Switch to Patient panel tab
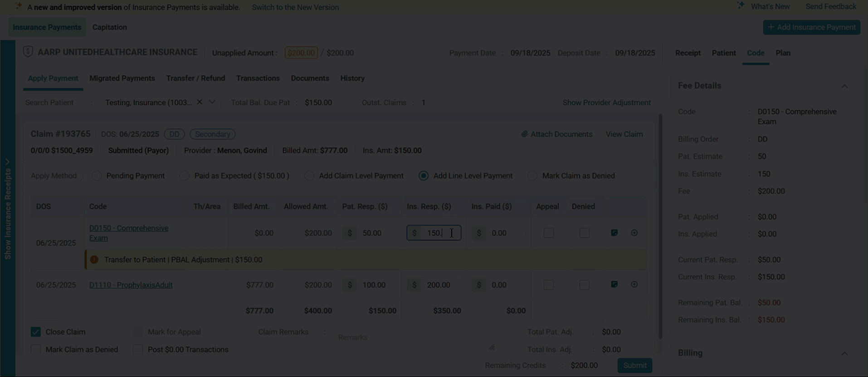The height and width of the screenshot is (377, 868). pyautogui.click(x=724, y=53)
